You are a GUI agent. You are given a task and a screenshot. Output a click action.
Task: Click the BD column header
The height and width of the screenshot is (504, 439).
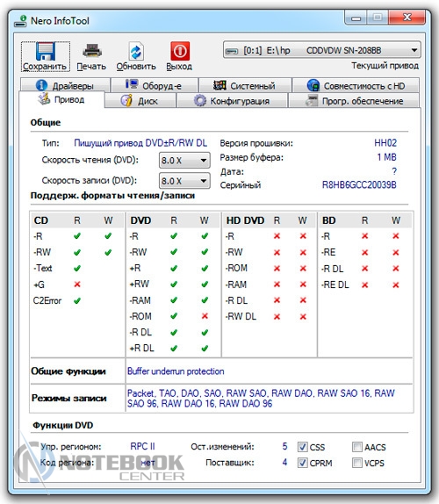329,220
